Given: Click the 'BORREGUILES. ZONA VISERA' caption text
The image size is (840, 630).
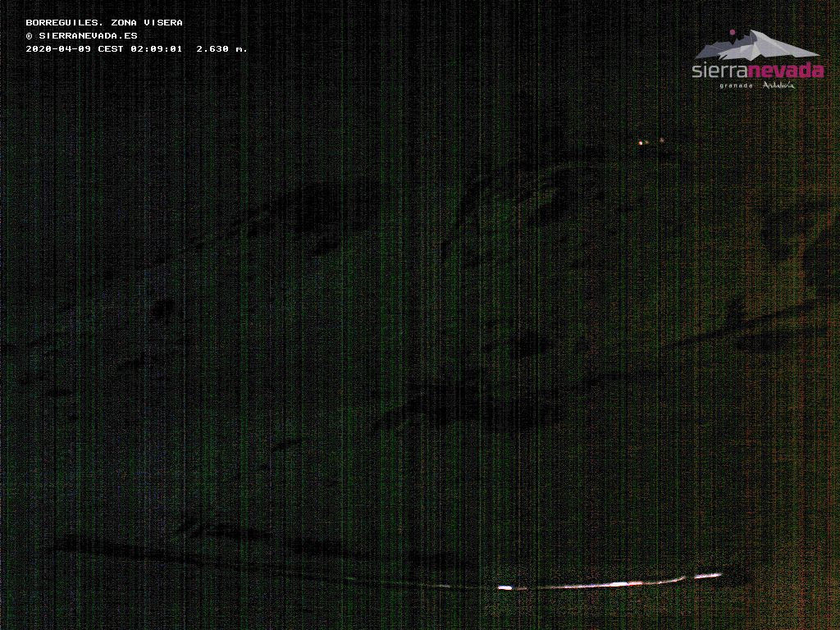Looking at the screenshot, I should (104, 22).
